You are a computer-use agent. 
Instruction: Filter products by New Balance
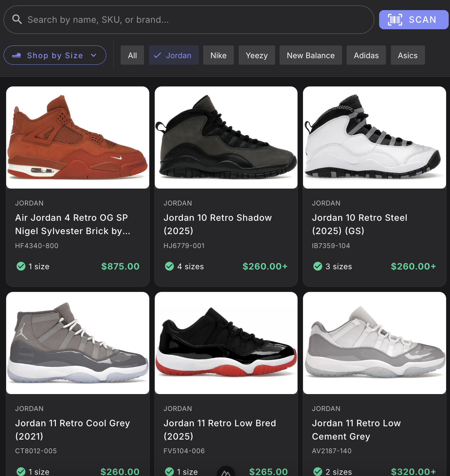click(311, 55)
